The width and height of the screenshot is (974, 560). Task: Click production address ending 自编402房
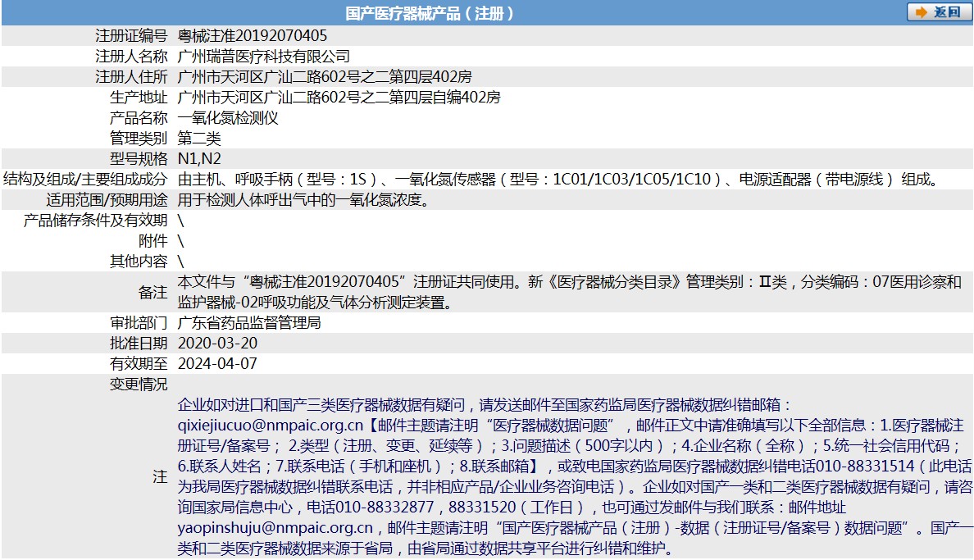click(339, 97)
